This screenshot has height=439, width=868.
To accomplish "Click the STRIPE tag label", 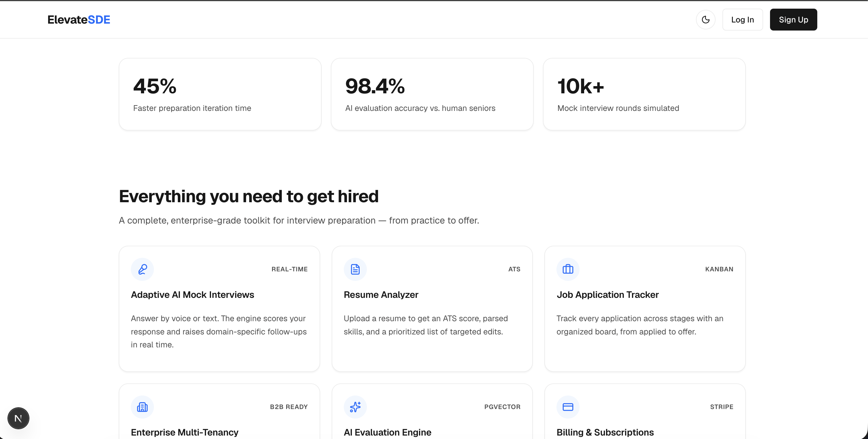I will [722, 407].
